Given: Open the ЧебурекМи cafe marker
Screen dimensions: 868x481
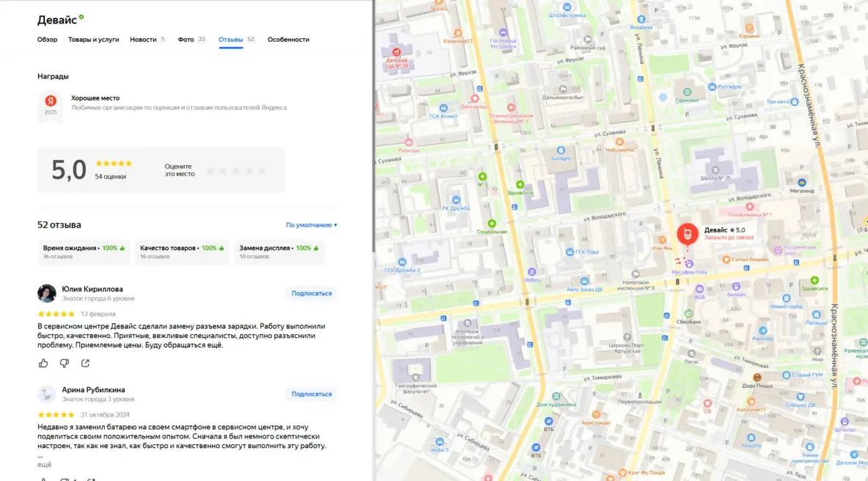Looking at the screenshot, I should [x=619, y=142].
